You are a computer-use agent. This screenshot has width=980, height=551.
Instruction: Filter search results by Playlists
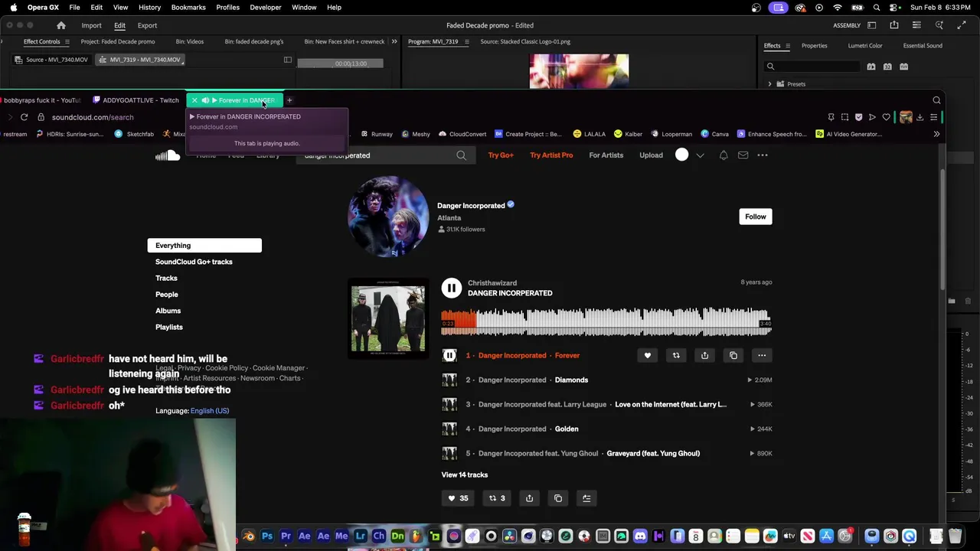pos(169,327)
